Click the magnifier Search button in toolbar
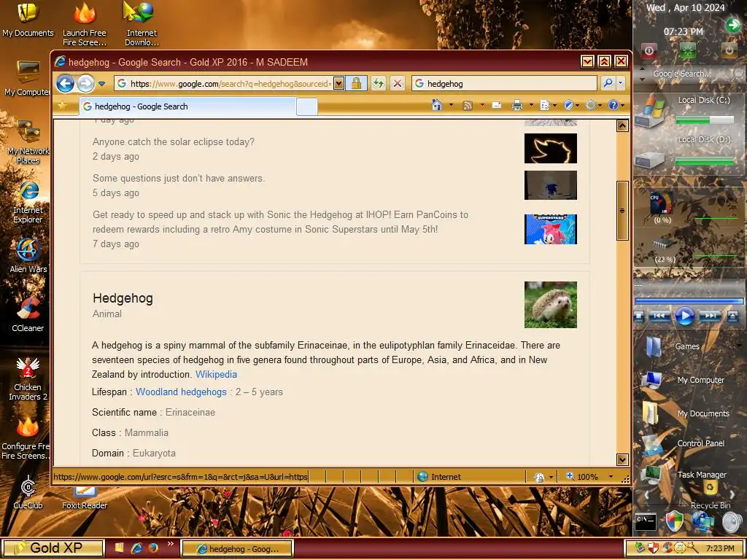Viewport: 747px width, 560px height. tap(608, 83)
